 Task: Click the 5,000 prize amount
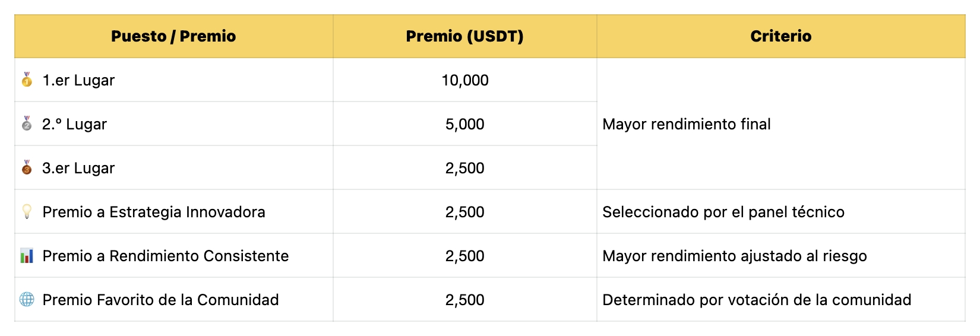pos(464,124)
